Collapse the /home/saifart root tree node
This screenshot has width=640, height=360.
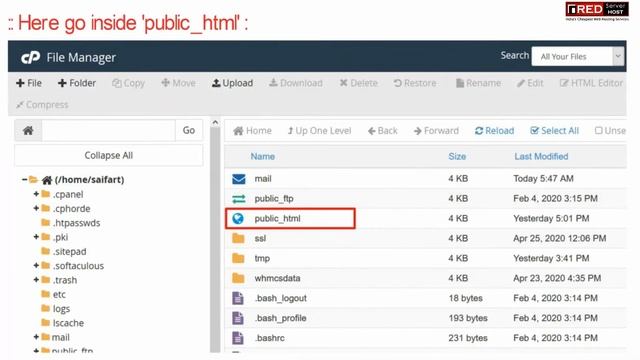pos(24,180)
